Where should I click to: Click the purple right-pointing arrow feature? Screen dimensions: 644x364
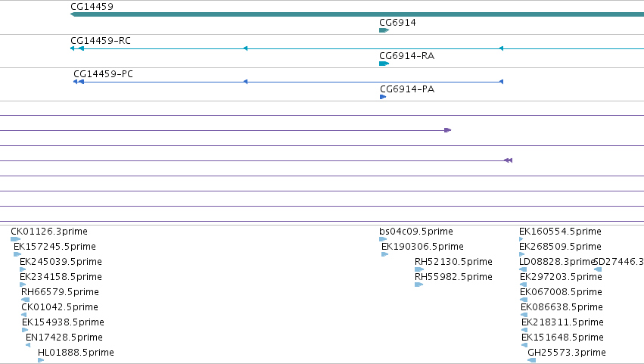tap(448, 130)
